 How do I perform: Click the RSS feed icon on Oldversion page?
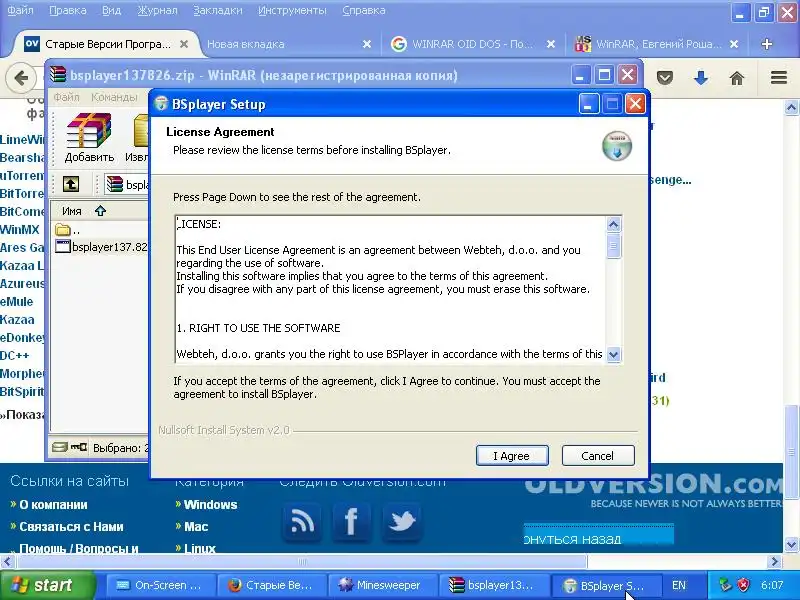(302, 521)
